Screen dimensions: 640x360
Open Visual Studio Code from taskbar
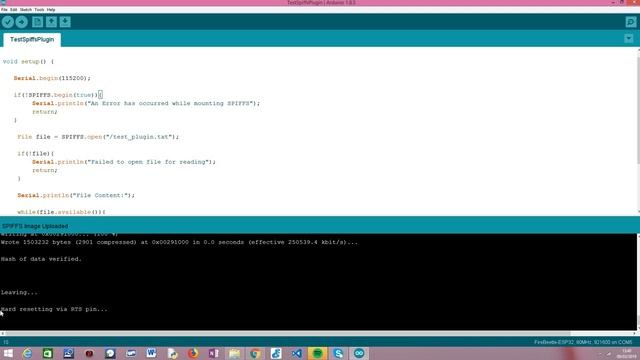pos(297,353)
